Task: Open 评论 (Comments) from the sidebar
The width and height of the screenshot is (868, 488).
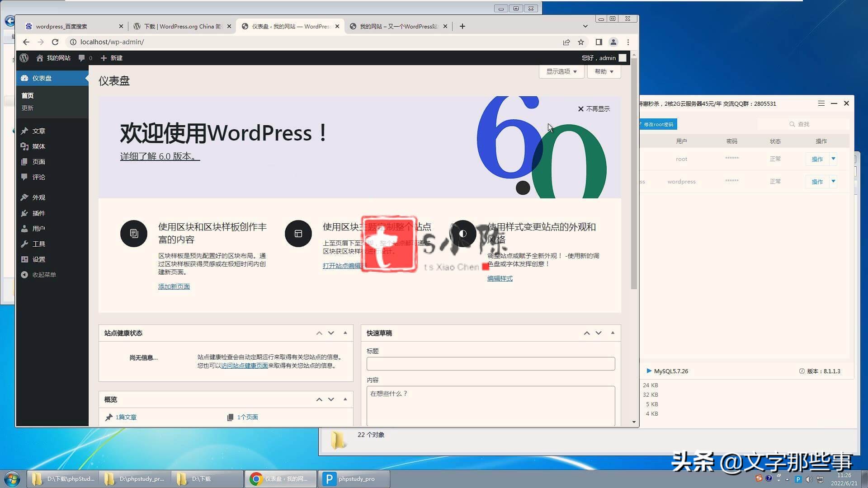Action: pos(38,177)
